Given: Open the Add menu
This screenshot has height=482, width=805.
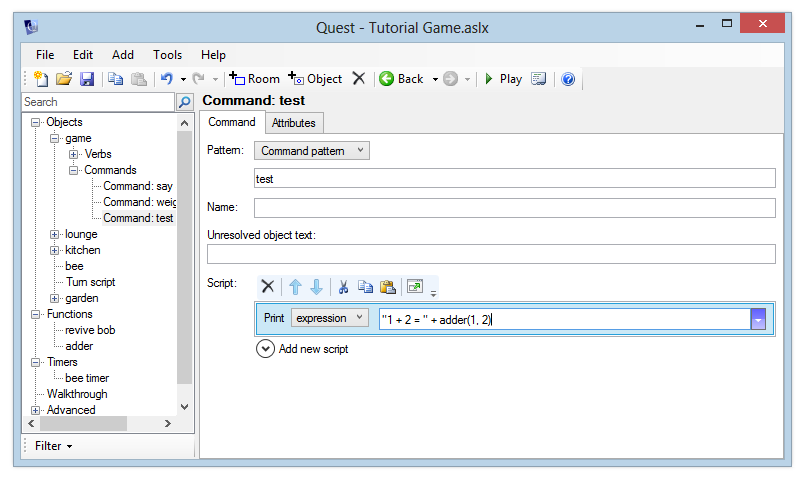Looking at the screenshot, I should [x=123, y=54].
